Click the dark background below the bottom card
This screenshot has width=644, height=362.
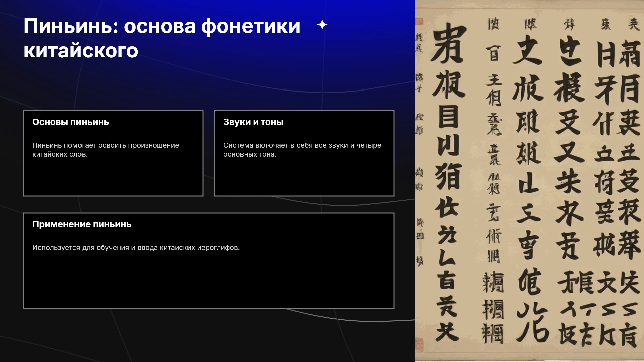point(208,335)
